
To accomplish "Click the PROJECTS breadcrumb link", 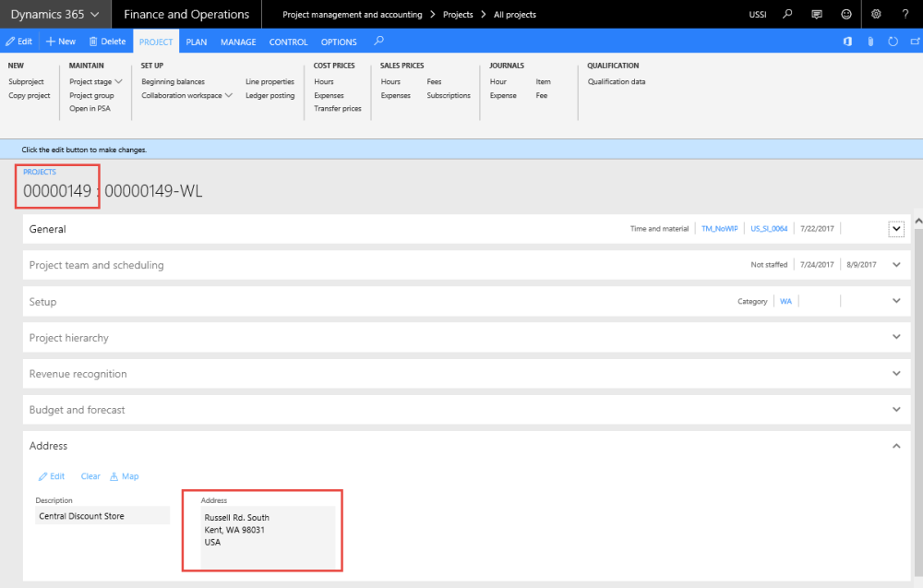I will [x=40, y=172].
